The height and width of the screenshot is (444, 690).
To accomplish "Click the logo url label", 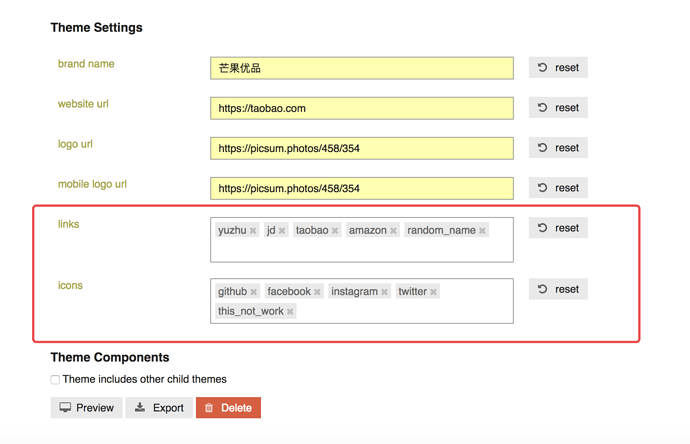I will [75, 144].
